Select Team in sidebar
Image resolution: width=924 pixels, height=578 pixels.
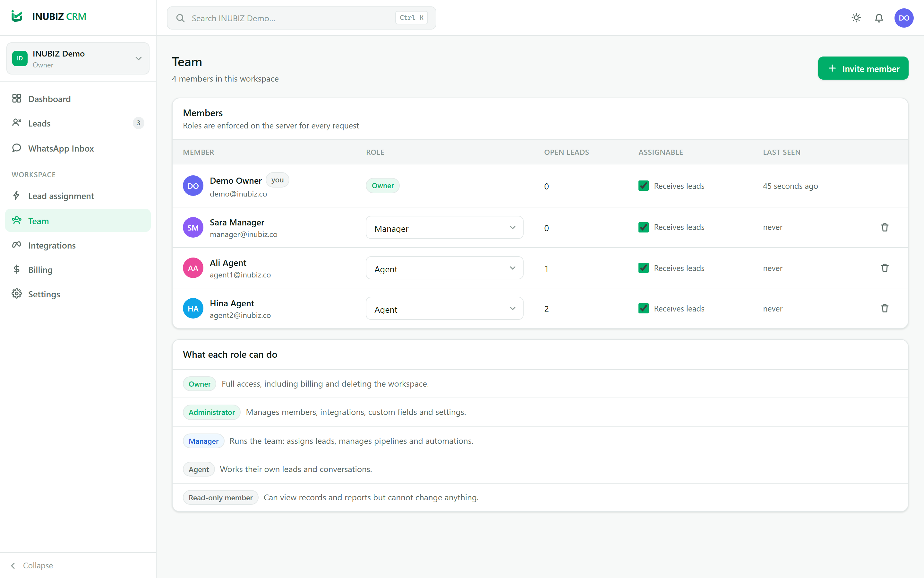click(x=78, y=221)
